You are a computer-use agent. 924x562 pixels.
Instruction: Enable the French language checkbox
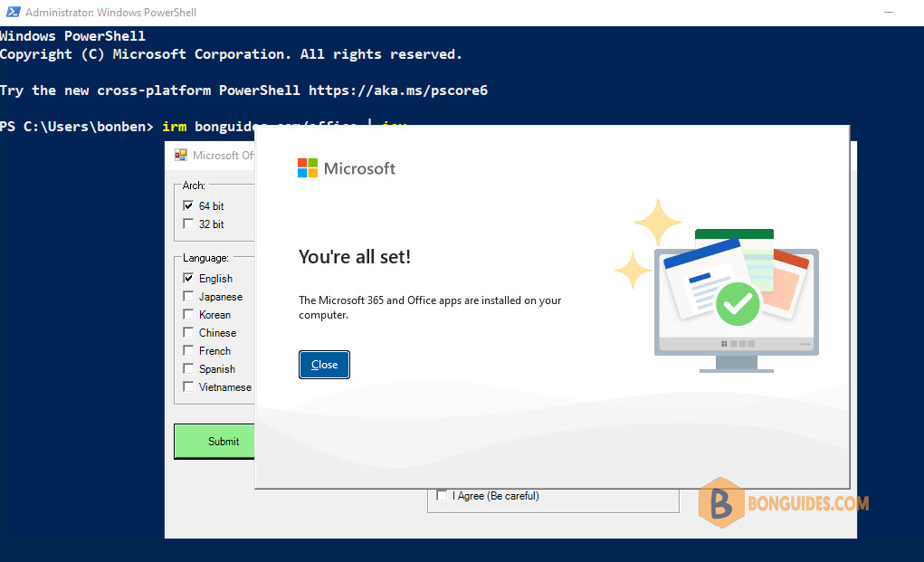click(188, 351)
